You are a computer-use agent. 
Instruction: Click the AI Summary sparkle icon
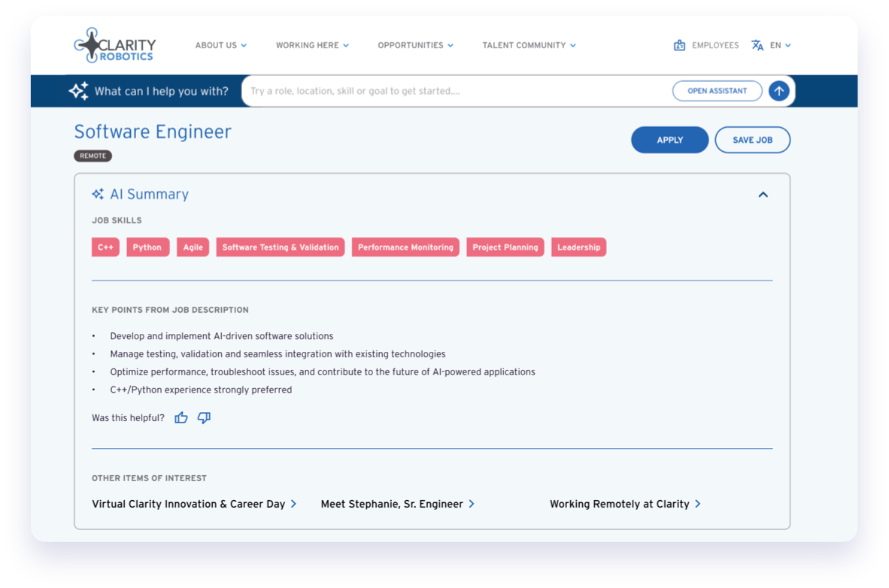pos(98,194)
